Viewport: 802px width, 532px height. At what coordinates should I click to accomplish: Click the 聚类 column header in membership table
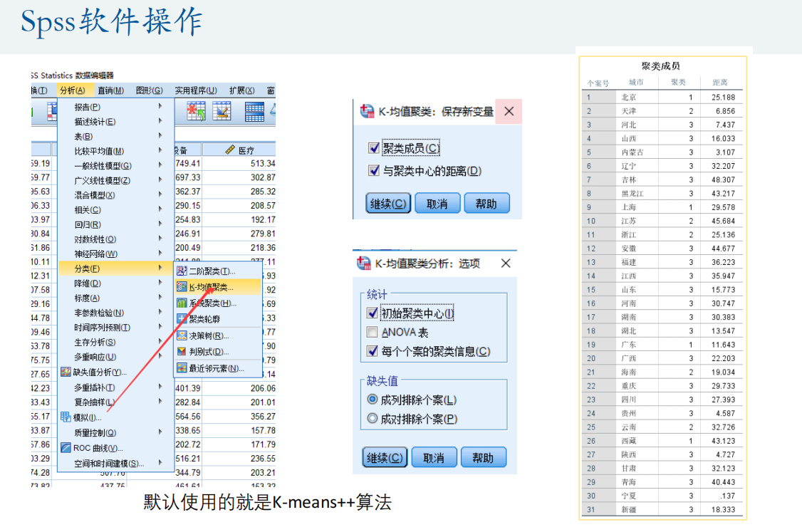tap(678, 83)
